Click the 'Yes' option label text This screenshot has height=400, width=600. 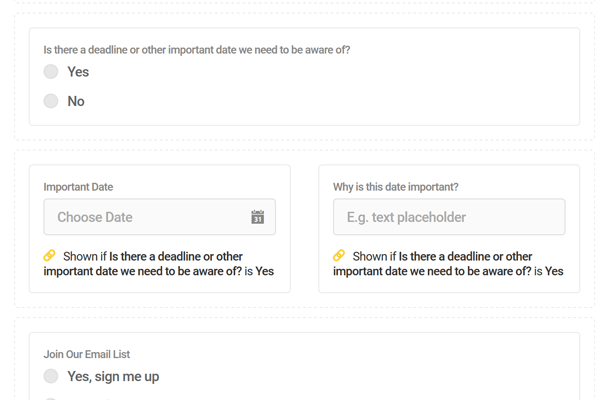(78, 72)
